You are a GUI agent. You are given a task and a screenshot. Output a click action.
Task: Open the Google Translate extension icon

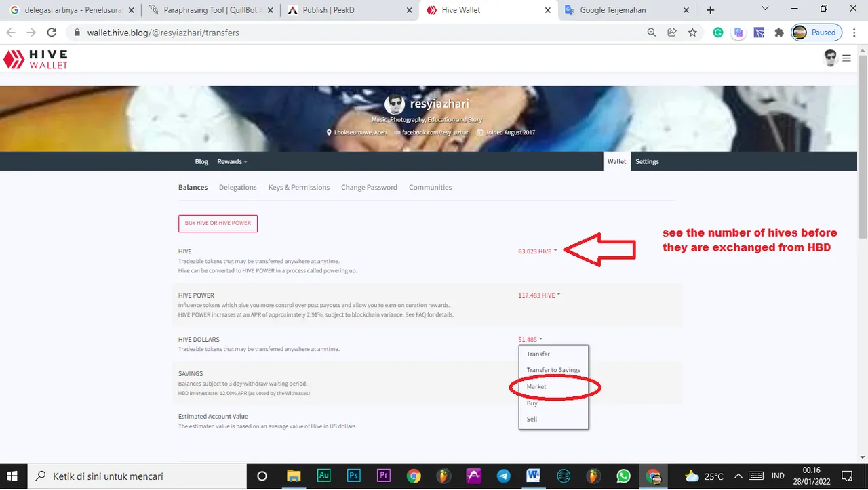click(739, 33)
